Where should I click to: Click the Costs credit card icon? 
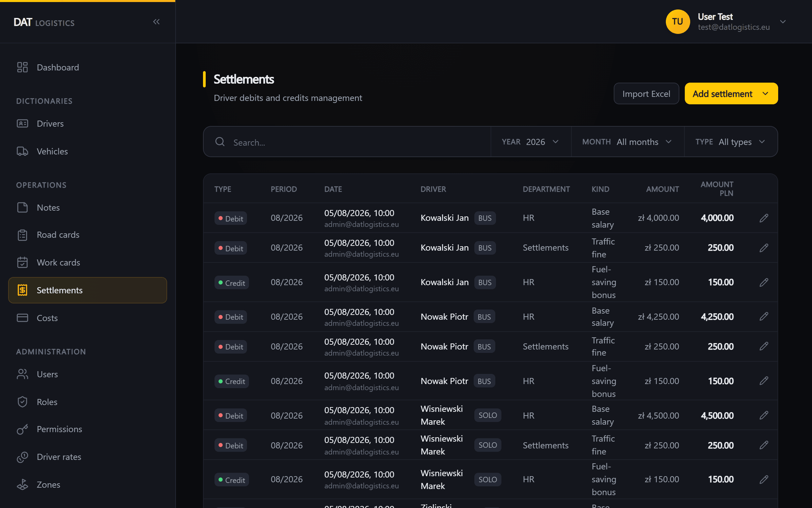[x=22, y=318]
